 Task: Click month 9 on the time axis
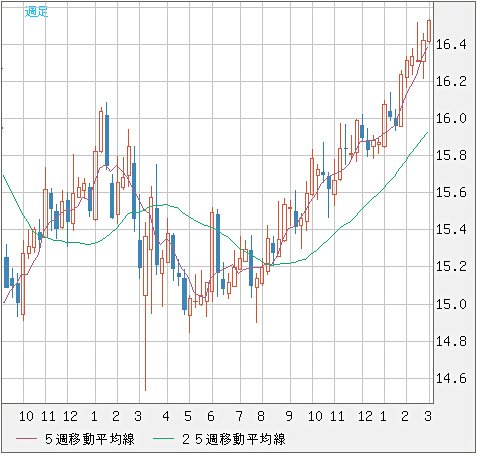tap(289, 416)
